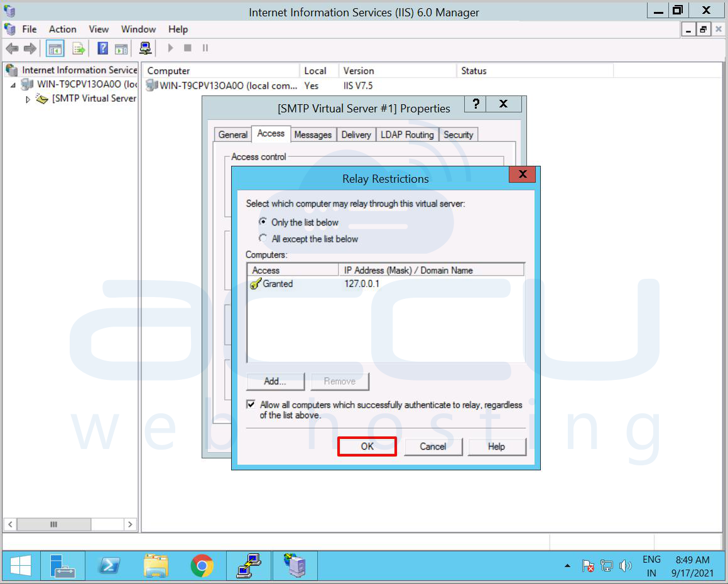728x584 pixels.
Task: Open the Windows Start button
Action: click(x=21, y=566)
